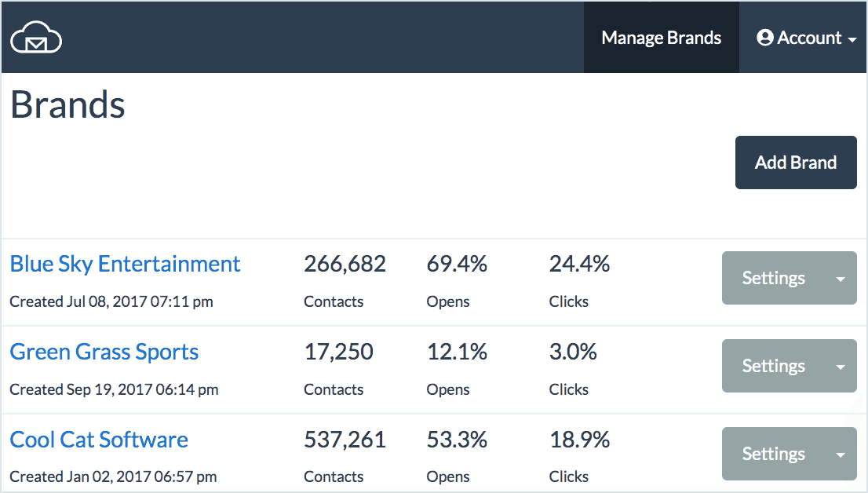This screenshot has width=868, height=493.
Task: Click the user profile icon beside Account
Action: tap(765, 38)
